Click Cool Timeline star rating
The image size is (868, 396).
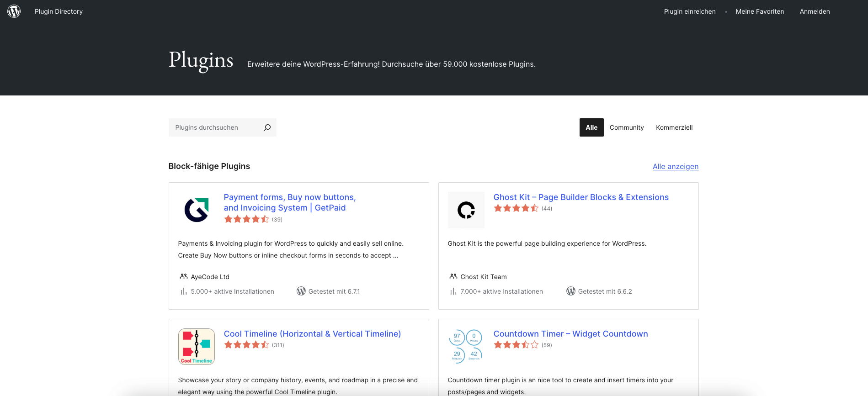coord(246,345)
